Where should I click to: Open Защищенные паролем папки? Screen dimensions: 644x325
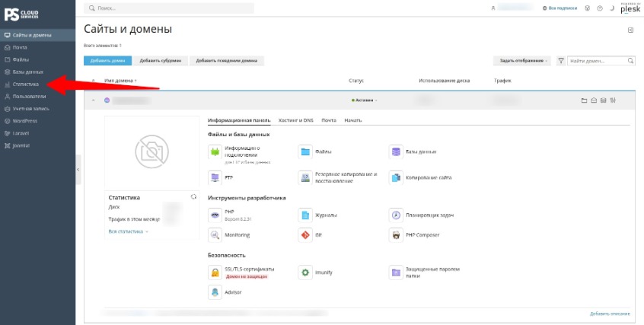[x=425, y=272]
